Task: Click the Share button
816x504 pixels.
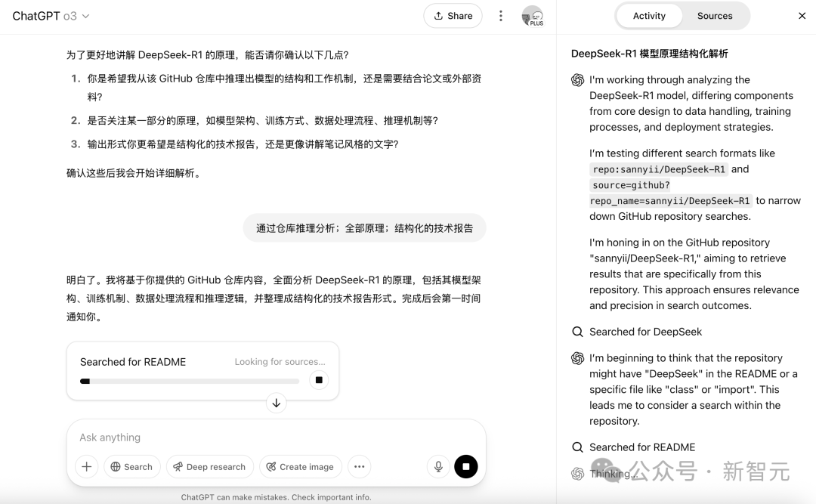Action: (x=453, y=15)
